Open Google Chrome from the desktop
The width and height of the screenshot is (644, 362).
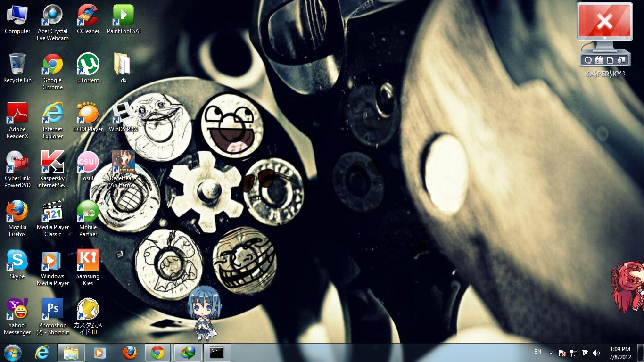(x=52, y=64)
